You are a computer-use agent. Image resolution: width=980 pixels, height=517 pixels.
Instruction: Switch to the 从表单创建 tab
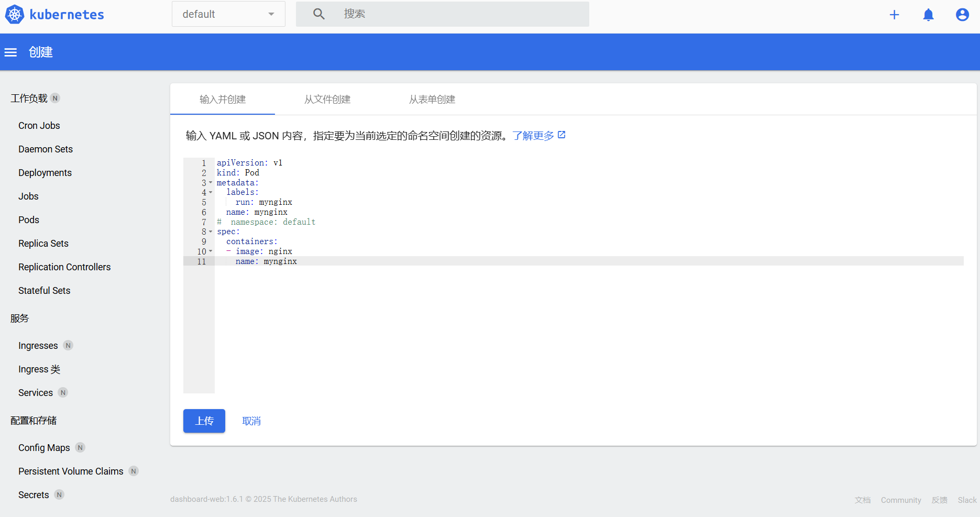[432, 100]
